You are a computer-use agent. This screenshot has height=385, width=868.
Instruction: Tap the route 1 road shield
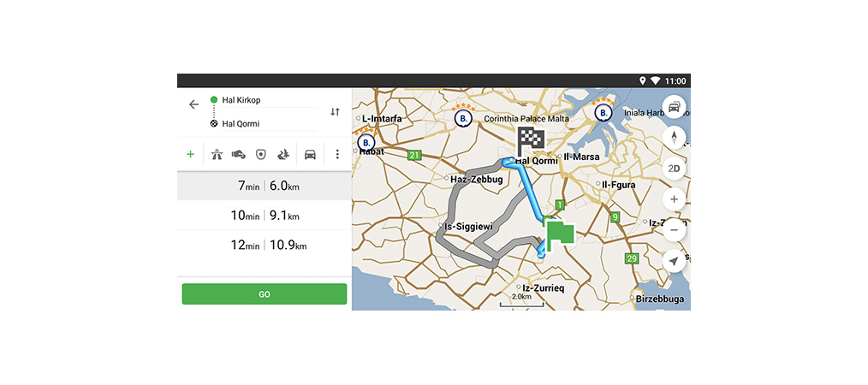[x=560, y=205]
